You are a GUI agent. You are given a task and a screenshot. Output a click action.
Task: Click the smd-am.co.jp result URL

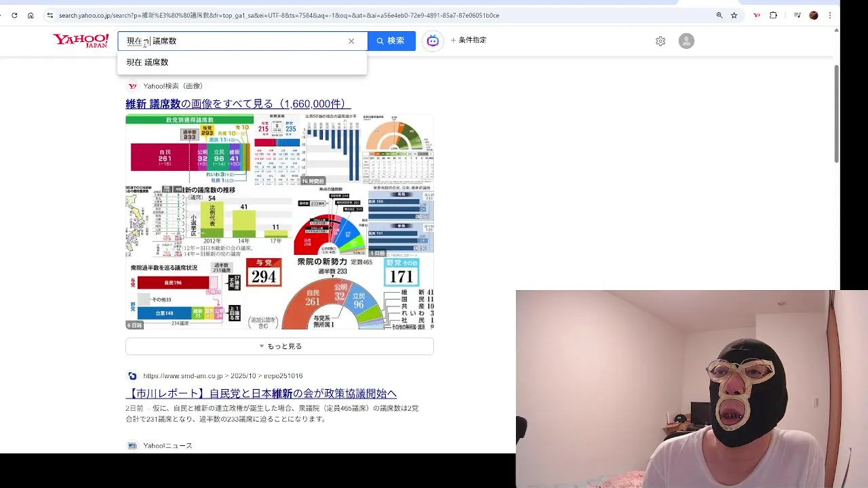point(223,376)
